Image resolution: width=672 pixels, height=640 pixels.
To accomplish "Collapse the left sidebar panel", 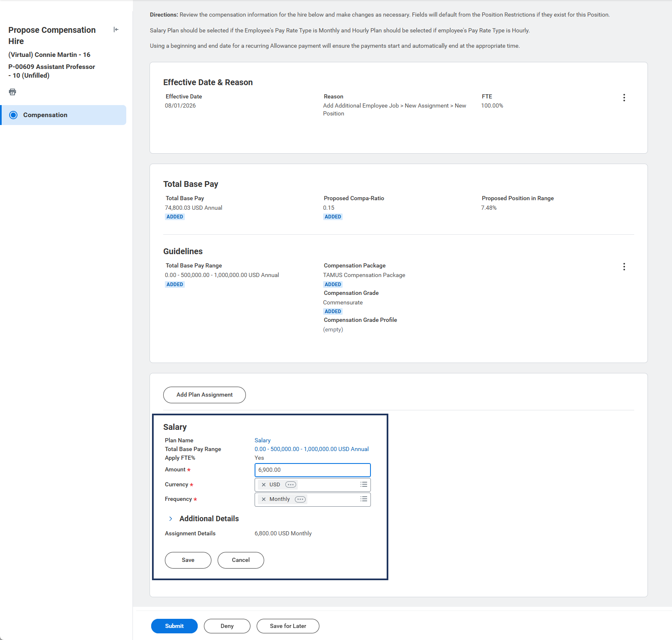I will [x=116, y=29].
